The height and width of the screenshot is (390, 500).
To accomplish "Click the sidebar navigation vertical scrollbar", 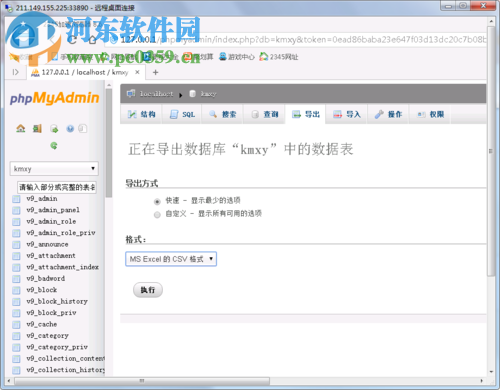I will point(109,143).
